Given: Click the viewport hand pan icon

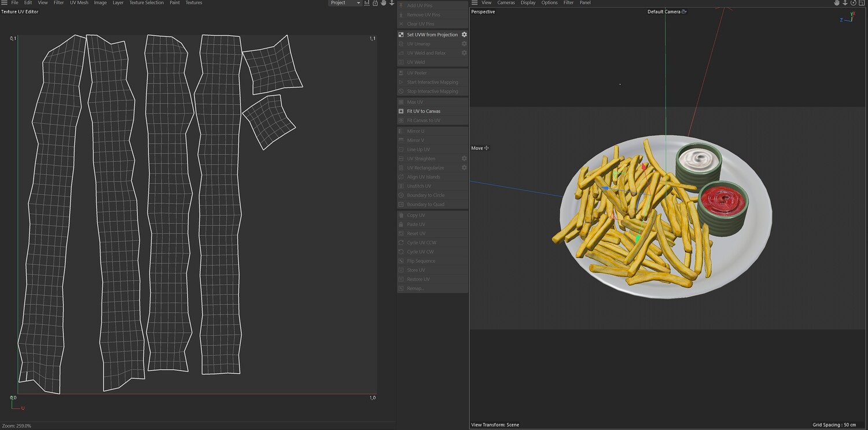Looking at the screenshot, I should click(836, 3).
